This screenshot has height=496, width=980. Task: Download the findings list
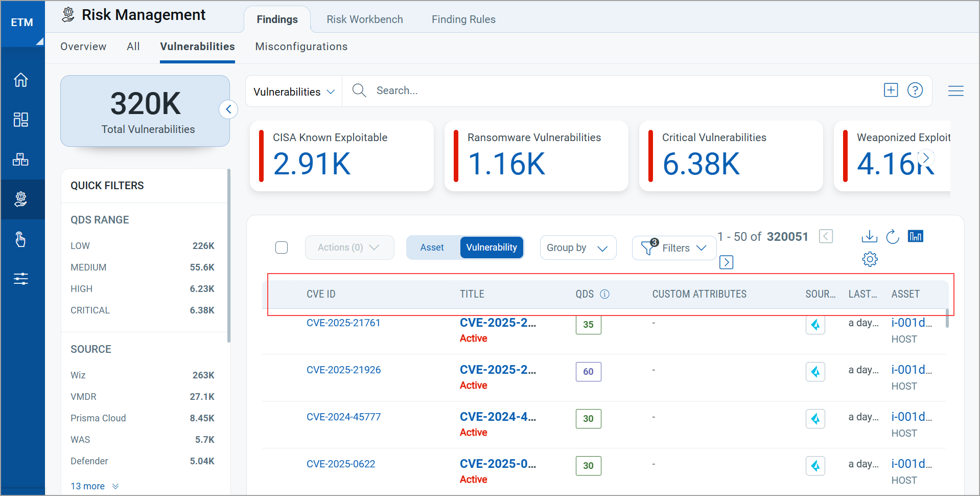point(869,236)
